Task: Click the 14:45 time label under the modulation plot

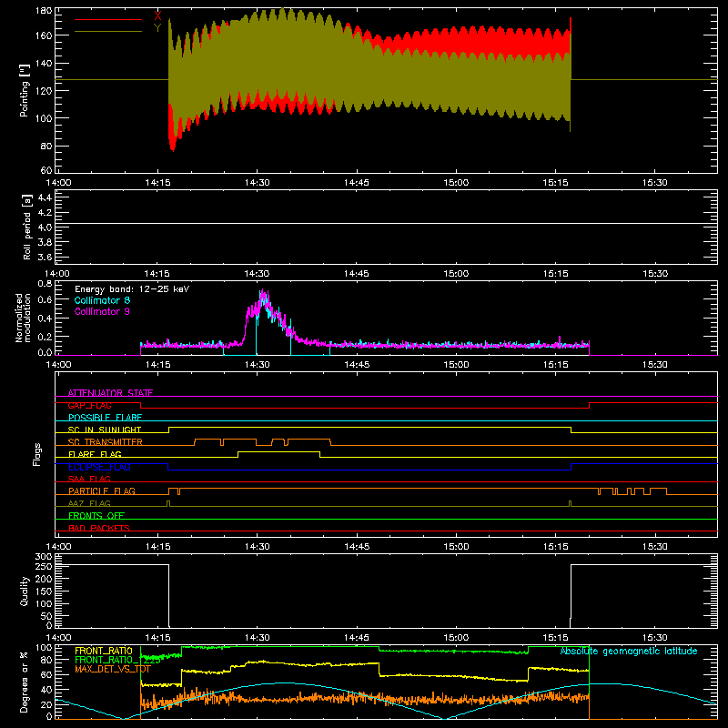Action: click(357, 365)
